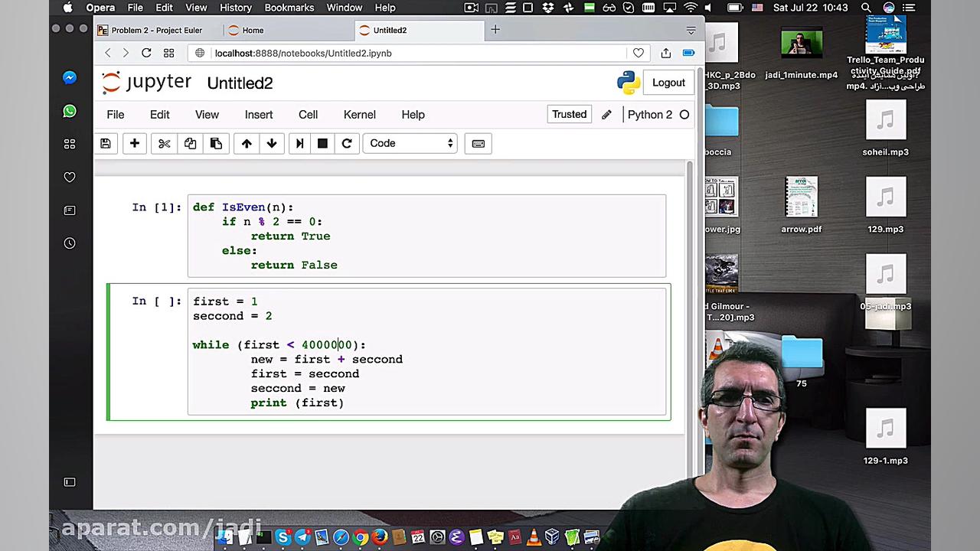Open Skype from the Dock

point(283,537)
